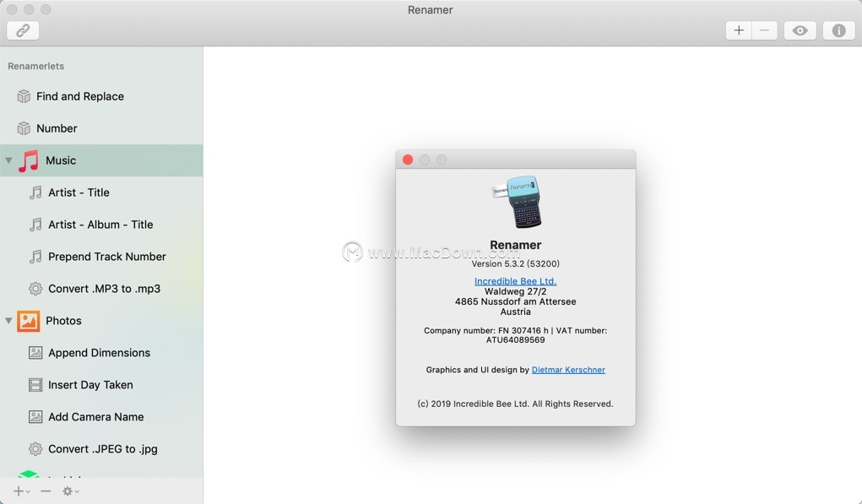The width and height of the screenshot is (862, 504).
Task: Click the remove renamerlet minus at sidebar bottom
Action: point(46,491)
